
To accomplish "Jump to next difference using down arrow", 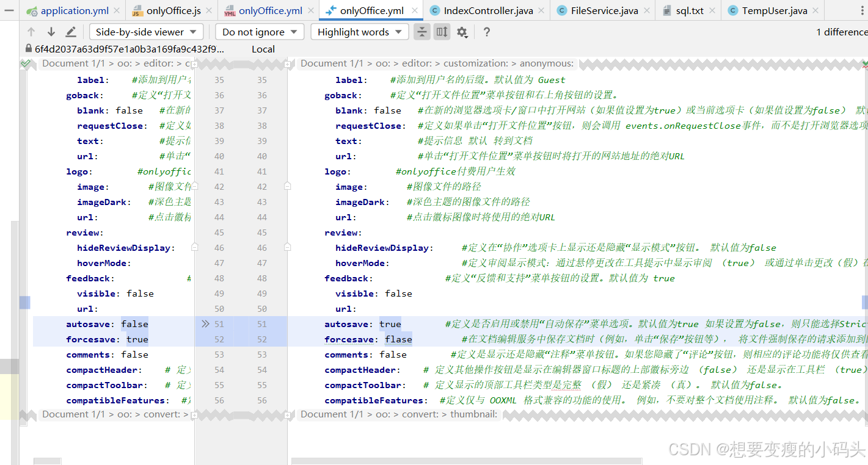I will pos(51,31).
